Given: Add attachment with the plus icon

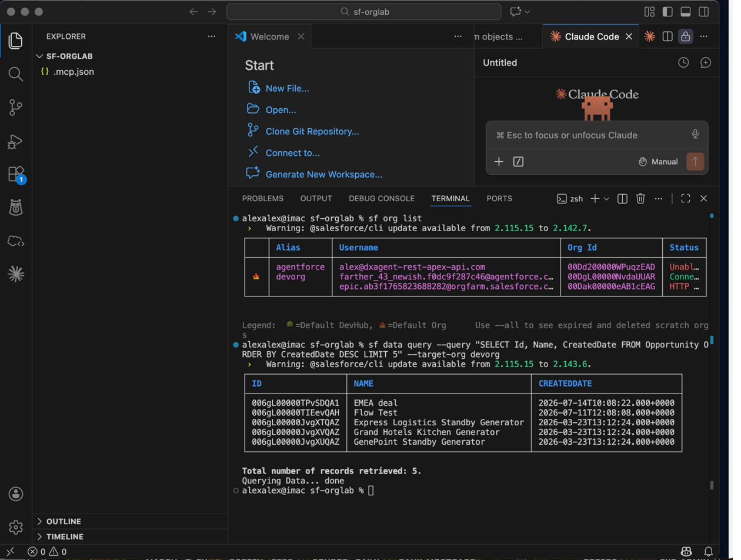Looking at the screenshot, I should tap(499, 162).
